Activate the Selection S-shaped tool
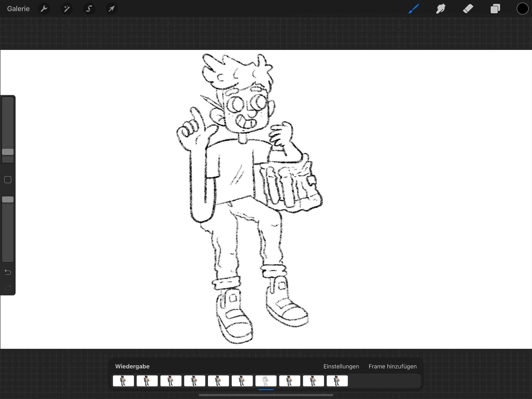 pos(89,9)
